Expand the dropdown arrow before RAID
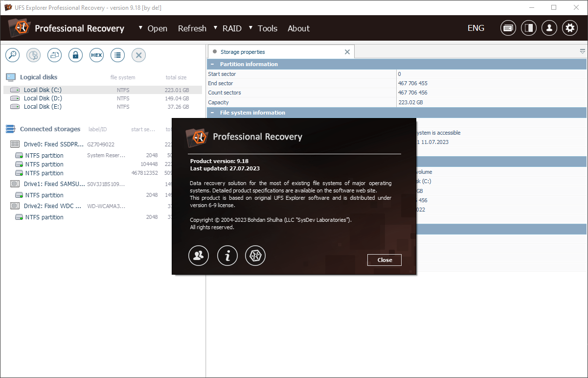This screenshot has height=378, width=588. tap(216, 27)
